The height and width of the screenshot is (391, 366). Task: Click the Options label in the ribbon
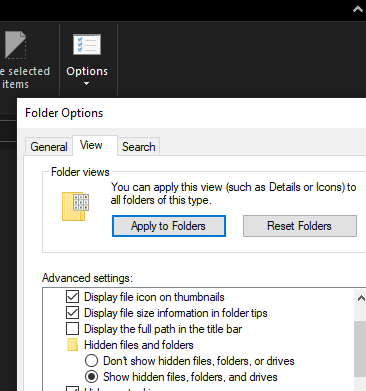click(87, 71)
